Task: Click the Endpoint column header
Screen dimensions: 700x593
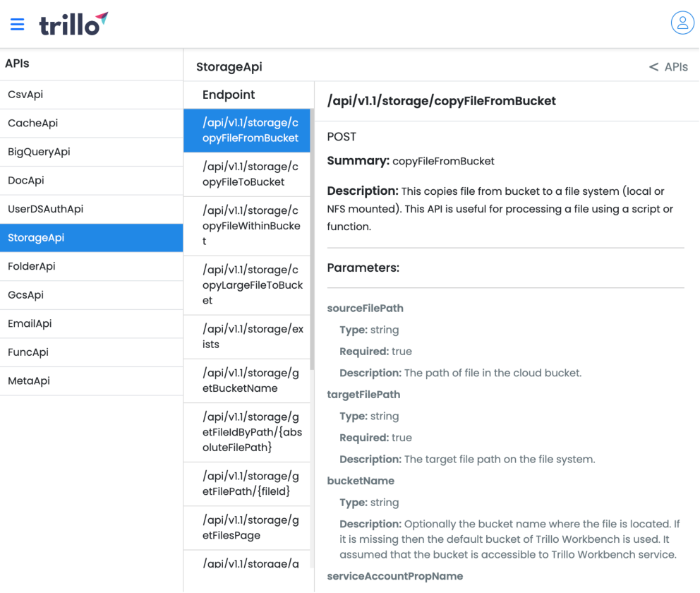Action: point(229,95)
